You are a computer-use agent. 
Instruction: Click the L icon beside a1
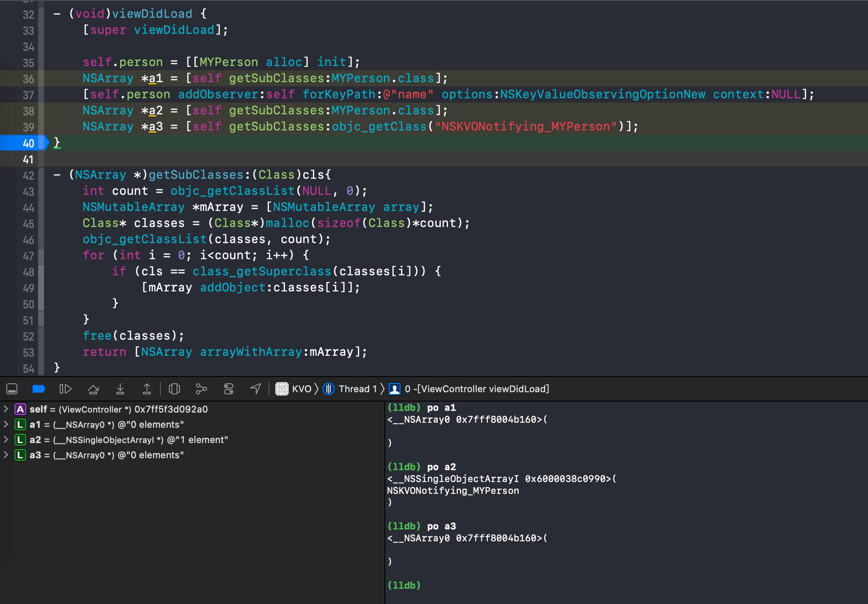[20, 424]
